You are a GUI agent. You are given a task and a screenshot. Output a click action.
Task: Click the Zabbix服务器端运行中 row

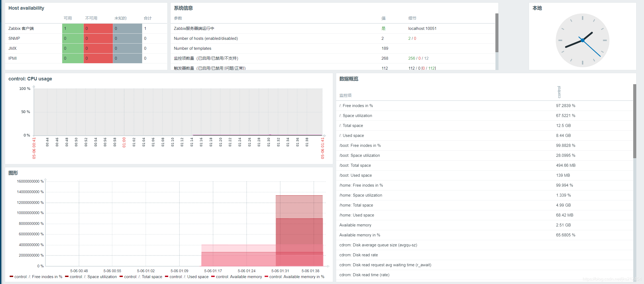333,29
